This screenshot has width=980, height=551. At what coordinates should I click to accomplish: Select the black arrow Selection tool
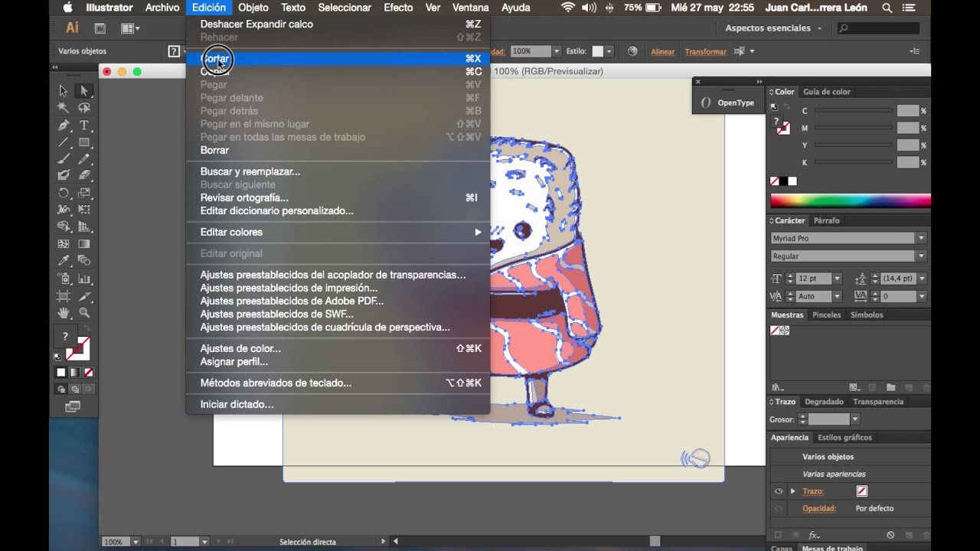[x=64, y=90]
